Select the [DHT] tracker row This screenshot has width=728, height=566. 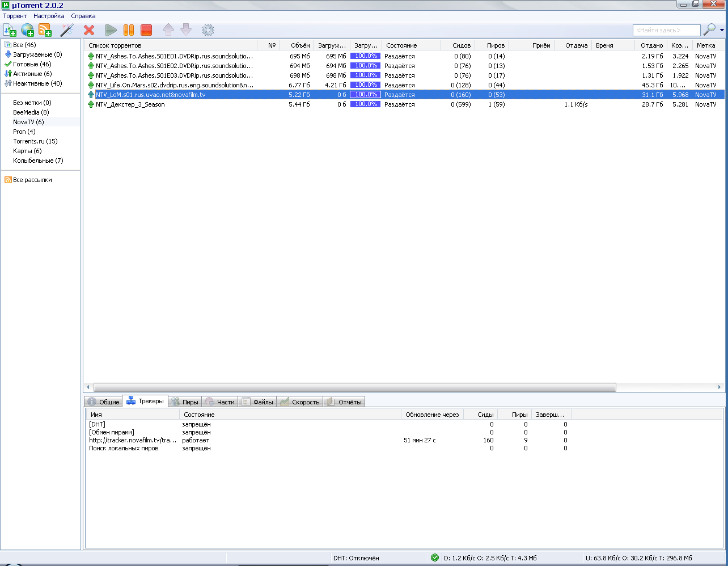(328, 424)
